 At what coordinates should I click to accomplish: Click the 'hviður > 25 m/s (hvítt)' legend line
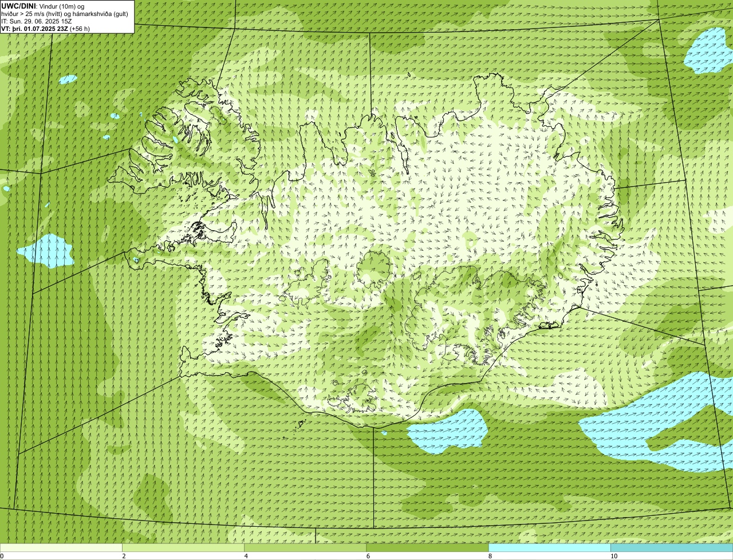(65, 14)
